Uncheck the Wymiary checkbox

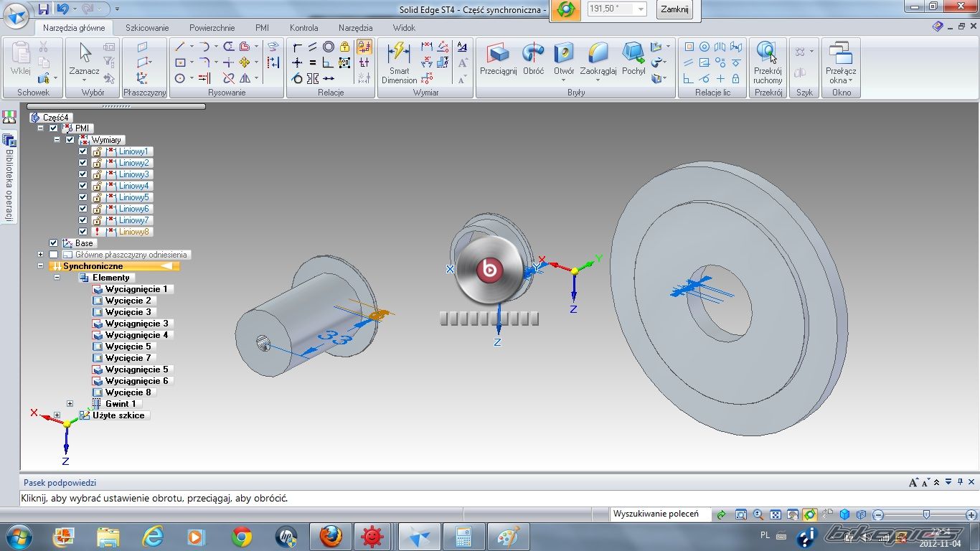coord(70,140)
